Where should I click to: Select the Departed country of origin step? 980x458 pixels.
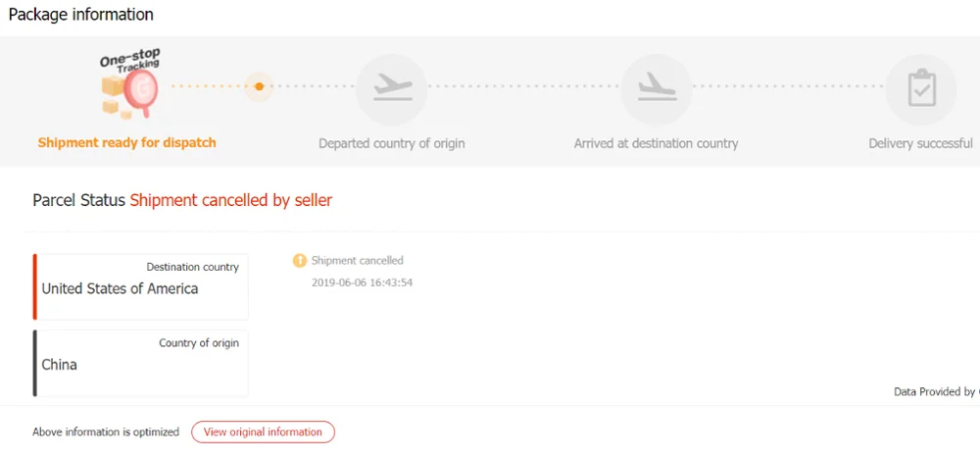coord(392,144)
